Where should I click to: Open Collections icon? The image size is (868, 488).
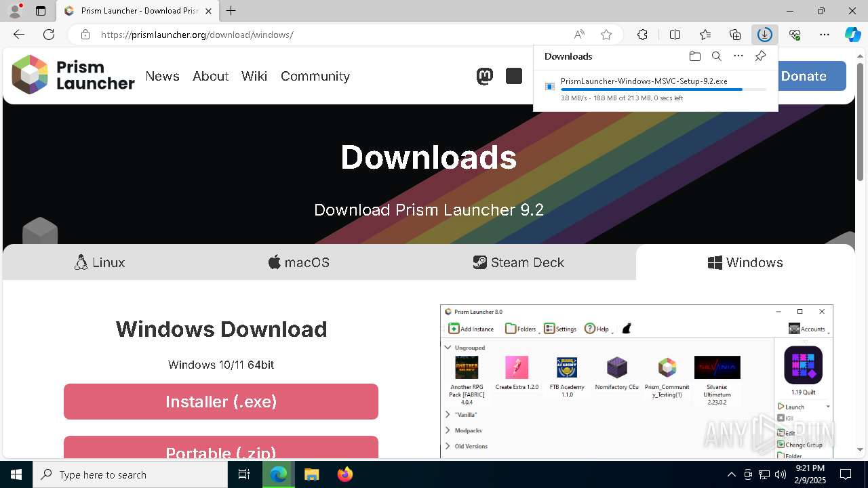pos(735,35)
